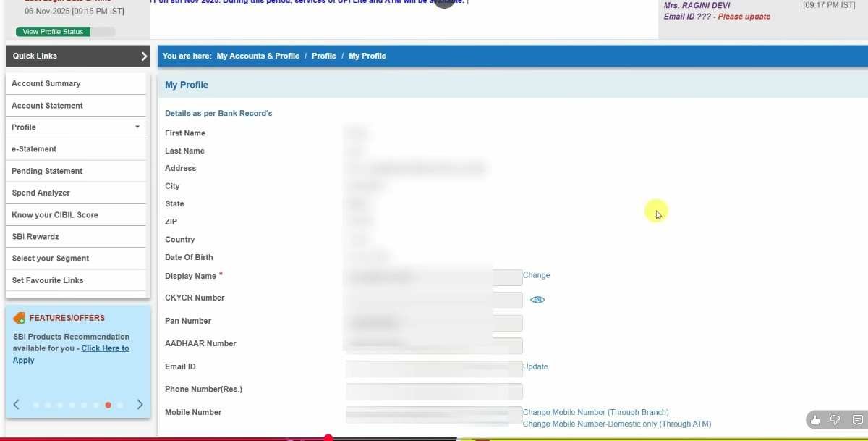
Task: Select the highlighted red carousel dot
Action: (x=108, y=406)
